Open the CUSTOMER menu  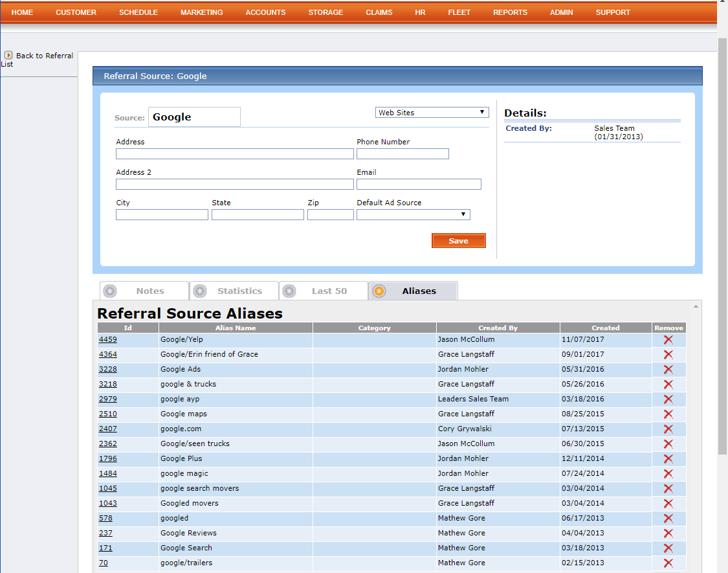pos(76,12)
